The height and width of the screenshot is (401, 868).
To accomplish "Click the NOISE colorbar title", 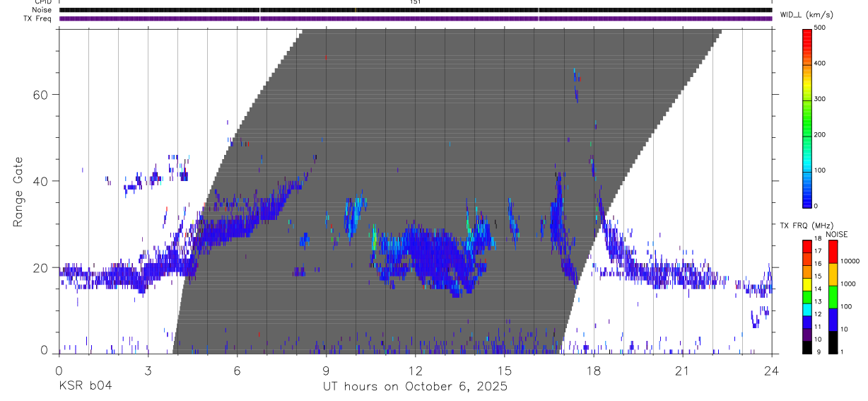I will coord(837,234).
